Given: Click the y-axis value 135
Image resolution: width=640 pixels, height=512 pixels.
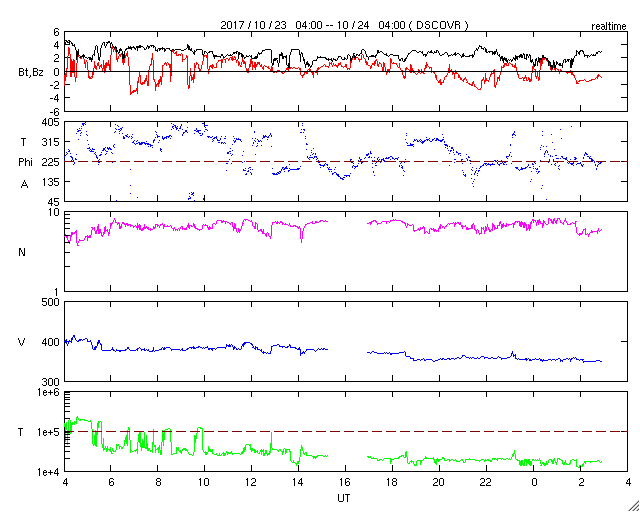Looking at the screenshot, I should click(x=51, y=182).
